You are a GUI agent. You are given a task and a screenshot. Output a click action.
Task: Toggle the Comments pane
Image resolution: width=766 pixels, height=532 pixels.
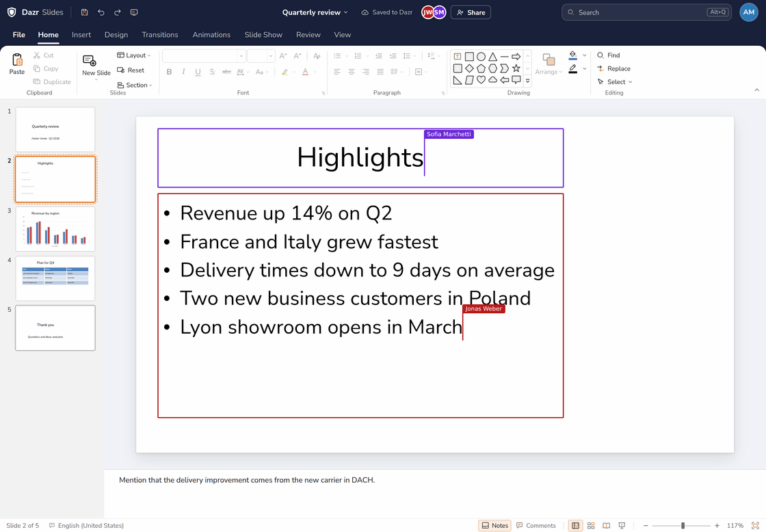tap(536, 526)
